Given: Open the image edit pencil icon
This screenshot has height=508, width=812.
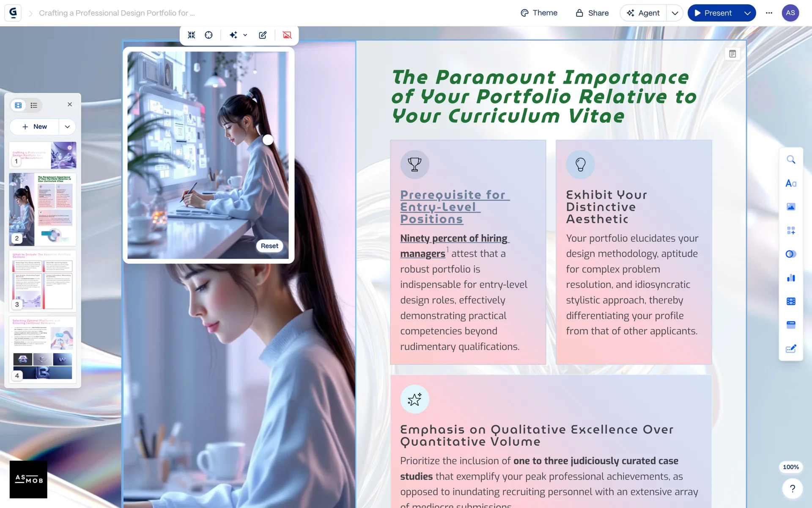Looking at the screenshot, I should 263,35.
